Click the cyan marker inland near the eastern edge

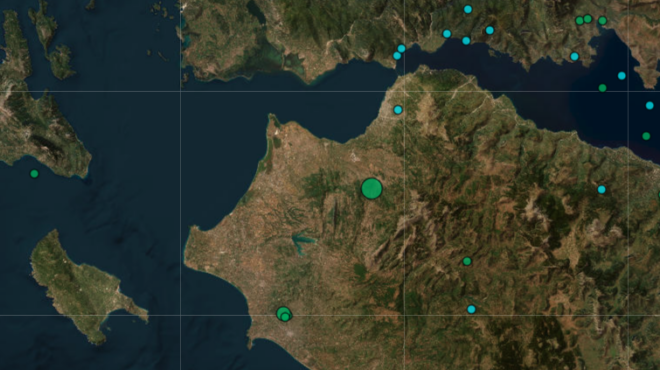[601, 189]
